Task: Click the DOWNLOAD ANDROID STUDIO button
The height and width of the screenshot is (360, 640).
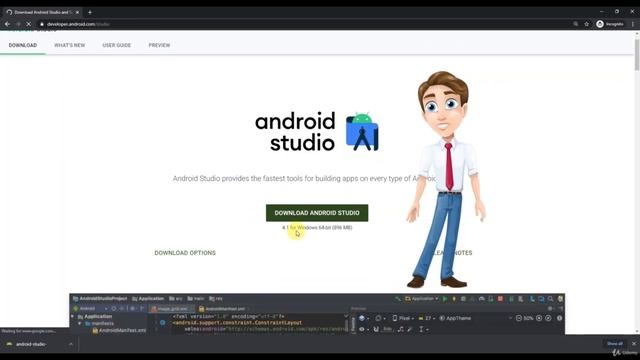Action: pos(317,213)
